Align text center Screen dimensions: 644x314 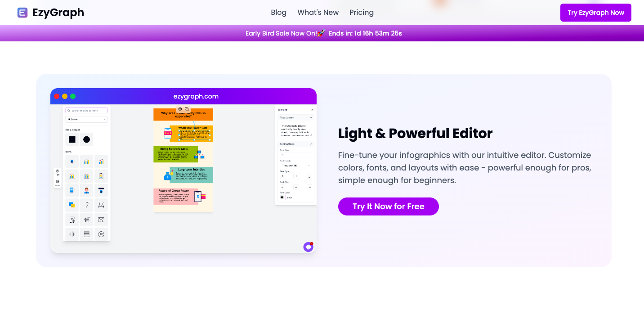click(x=296, y=187)
